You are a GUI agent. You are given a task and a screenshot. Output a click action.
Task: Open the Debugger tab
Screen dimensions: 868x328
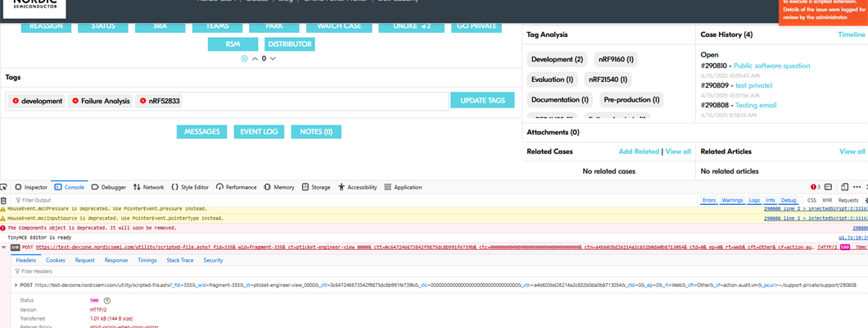click(108, 187)
